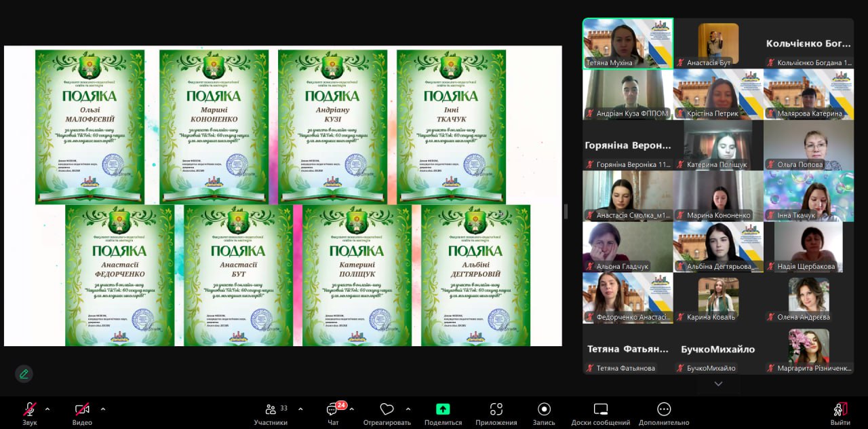Click the green annotation pencil icon
This screenshot has width=868, height=429.
coord(24,373)
